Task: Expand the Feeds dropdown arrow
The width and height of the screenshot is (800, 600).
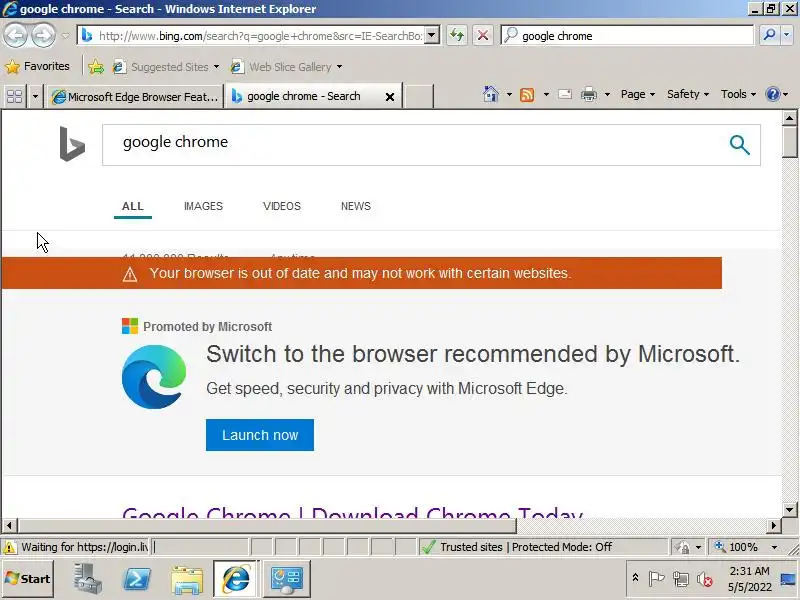Action: [546, 94]
